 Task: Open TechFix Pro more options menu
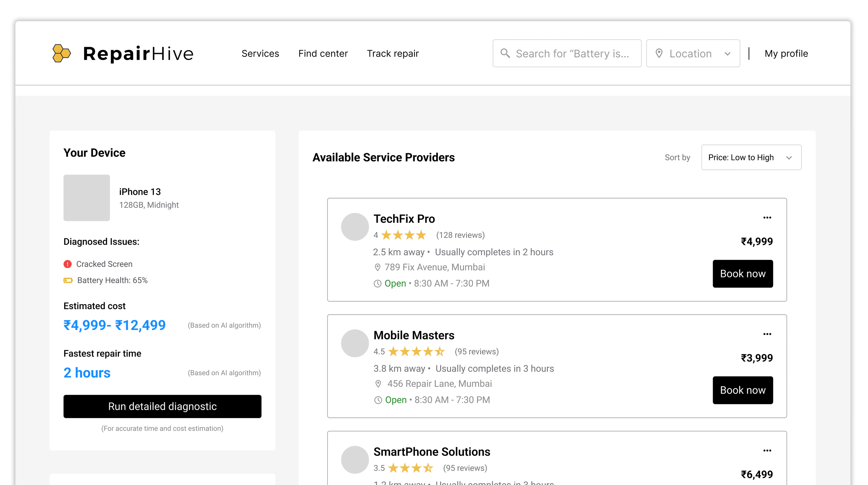coord(767,217)
